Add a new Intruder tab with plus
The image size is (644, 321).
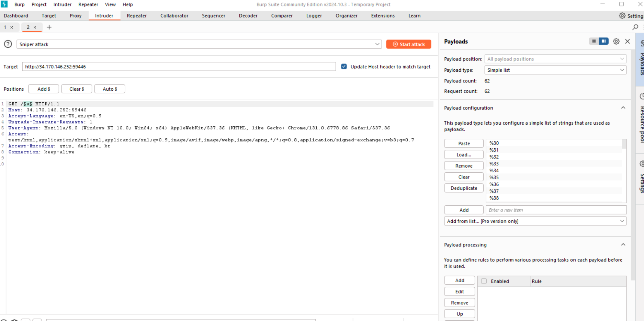[49, 27]
